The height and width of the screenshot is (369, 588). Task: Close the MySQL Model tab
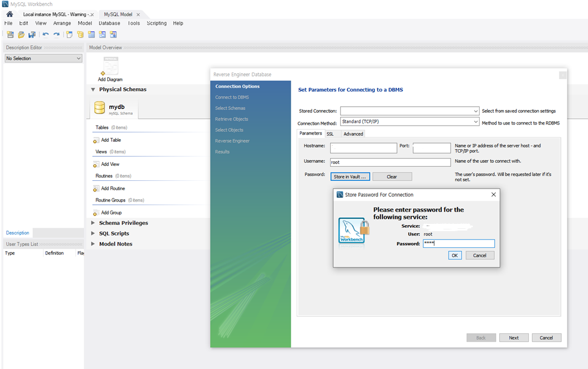[138, 15]
